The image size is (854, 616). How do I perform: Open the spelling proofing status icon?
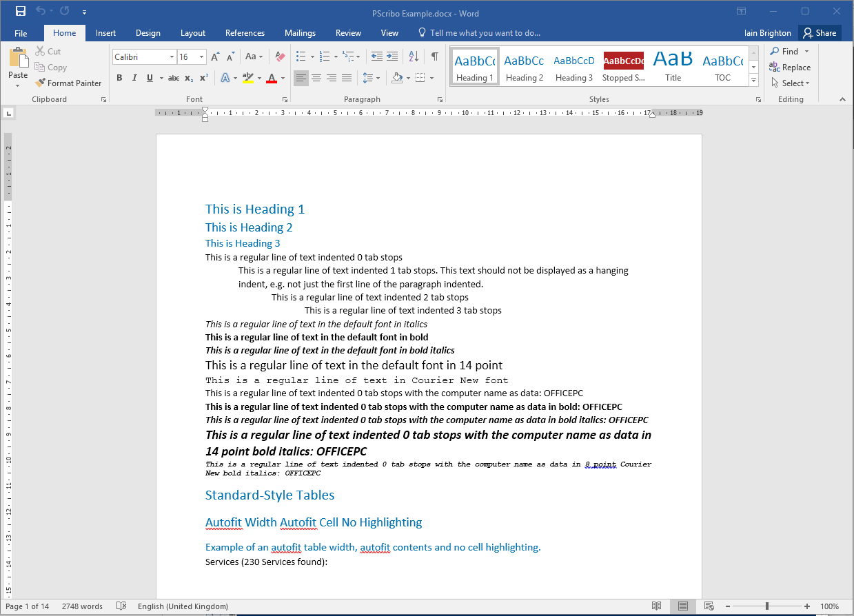point(121,606)
